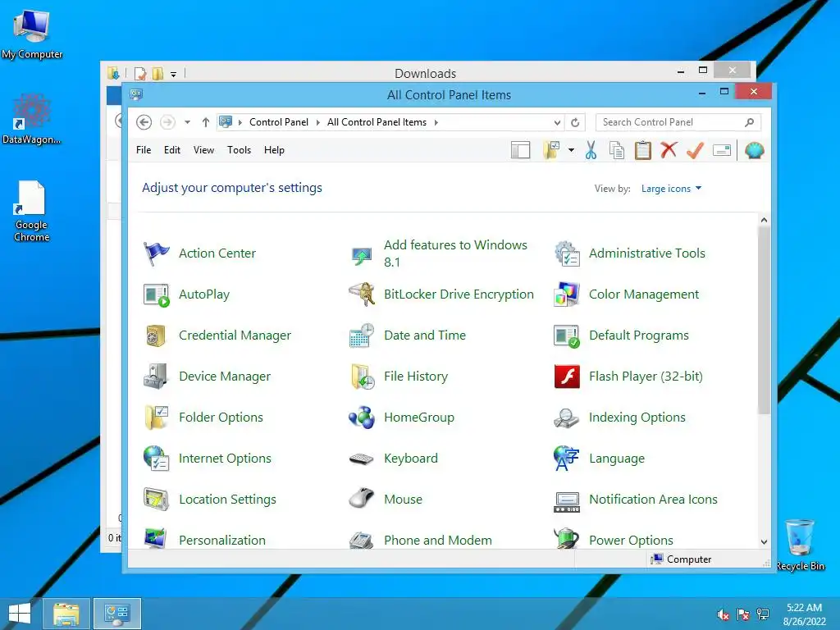This screenshot has width=840, height=630.
Task: Open the Language icon
Action: (x=566, y=459)
